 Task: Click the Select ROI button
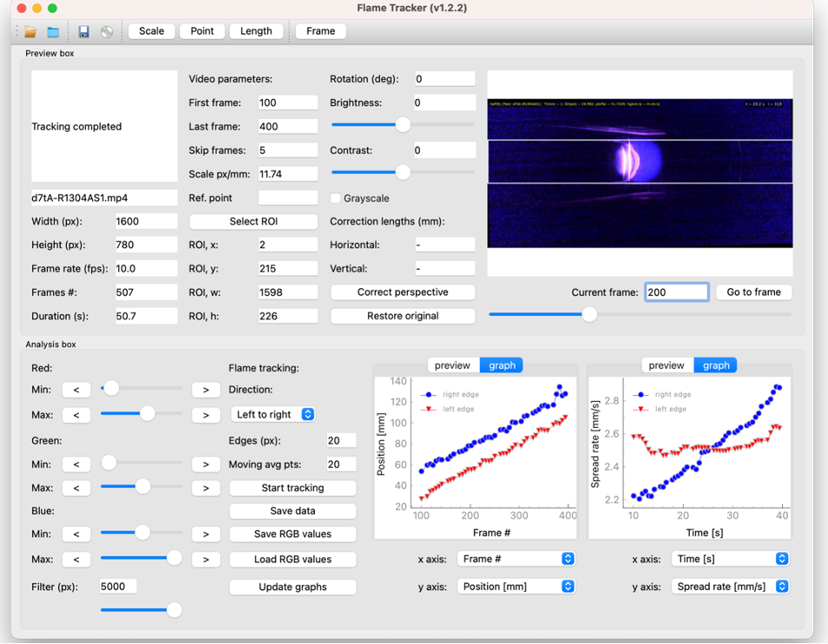click(253, 221)
